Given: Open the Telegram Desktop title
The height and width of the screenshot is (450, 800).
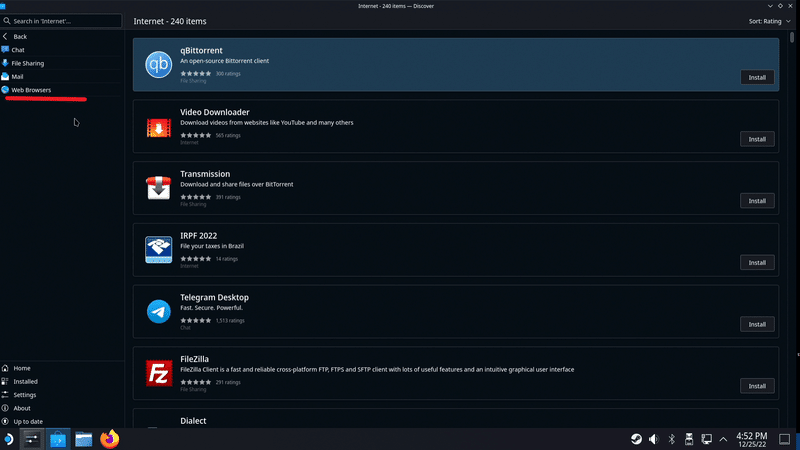Looking at the screenshot, I should (214, 297).
